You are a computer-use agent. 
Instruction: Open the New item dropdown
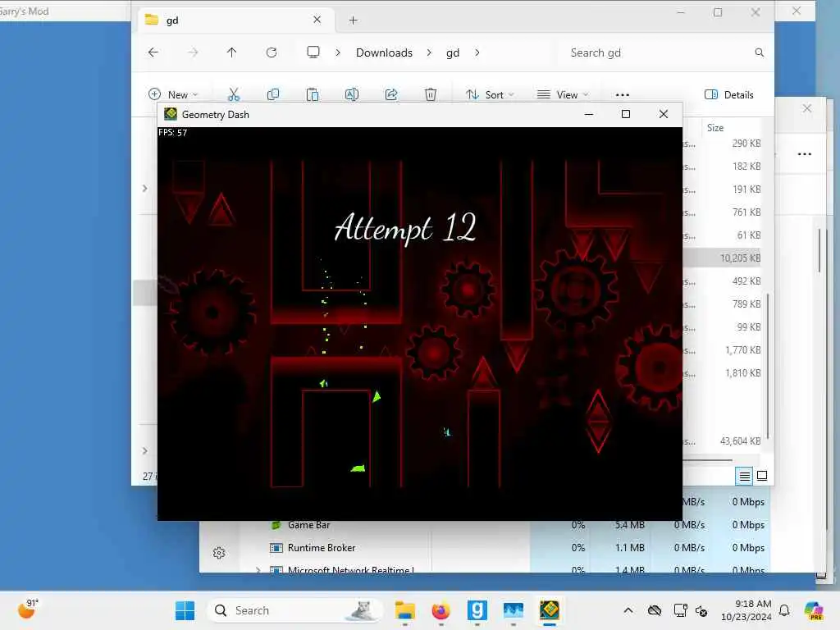[x=173, y=95]
